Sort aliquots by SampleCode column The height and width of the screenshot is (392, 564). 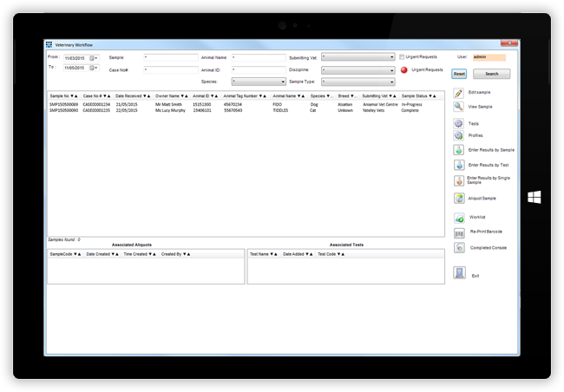click(65, 254)
